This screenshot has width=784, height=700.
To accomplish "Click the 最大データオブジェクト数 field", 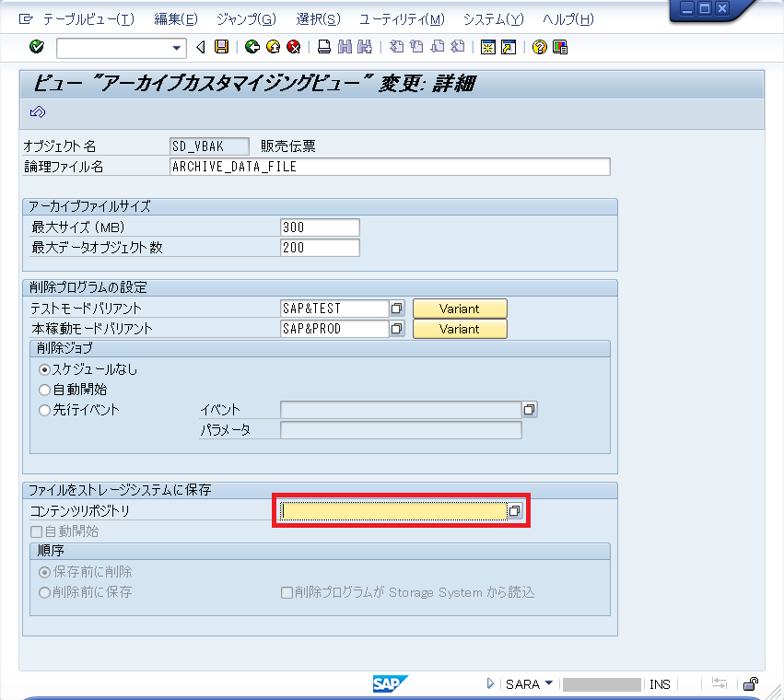I will 320,248.
